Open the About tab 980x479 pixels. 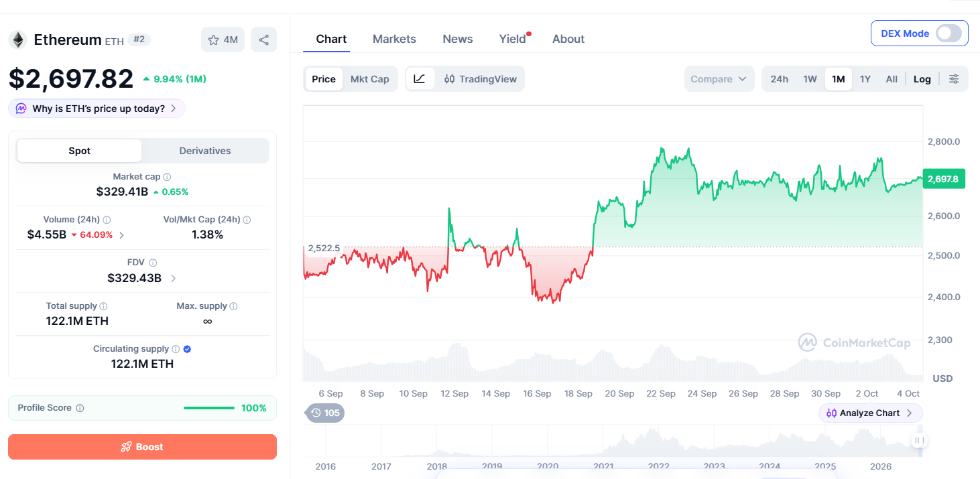tap(568, 39)
